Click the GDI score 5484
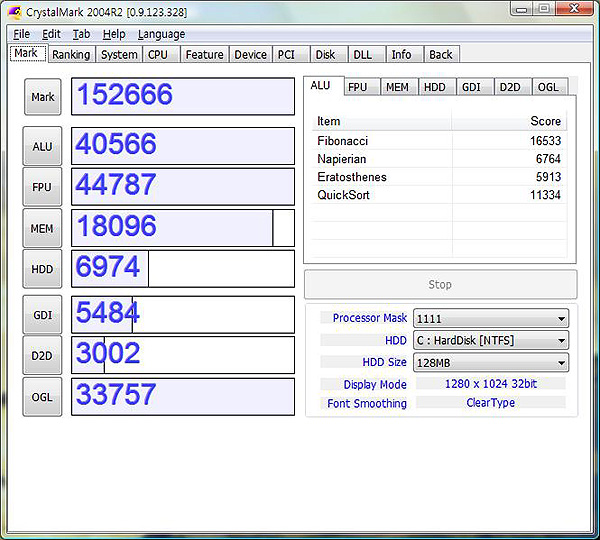The image size is (600, 540). click(108, 313)
